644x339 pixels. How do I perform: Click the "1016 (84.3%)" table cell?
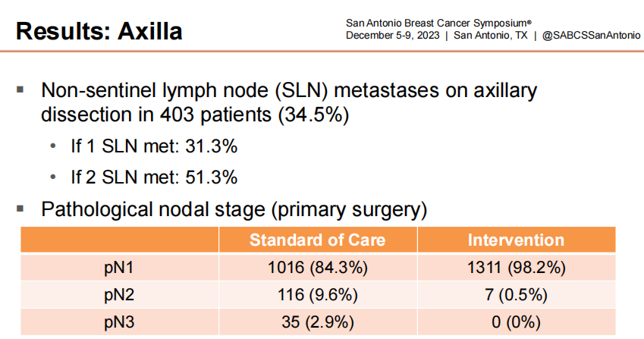[317, 267]
